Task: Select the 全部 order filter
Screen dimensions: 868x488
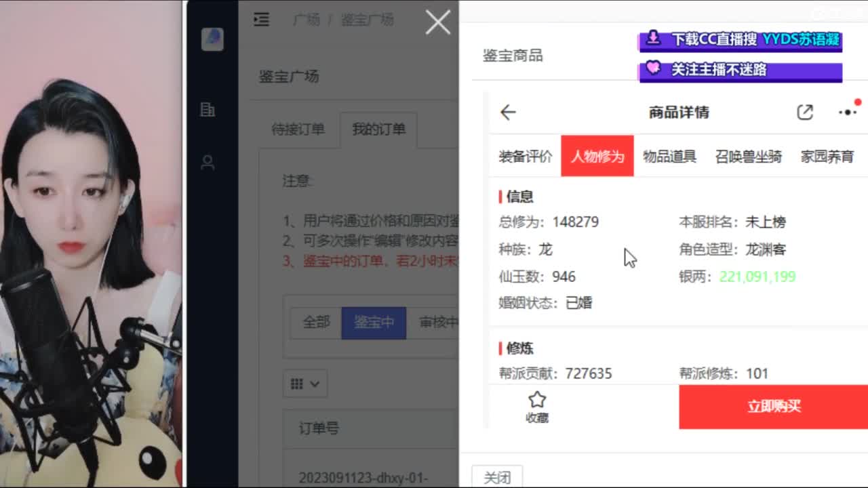Action: click(x=316, y=323)
